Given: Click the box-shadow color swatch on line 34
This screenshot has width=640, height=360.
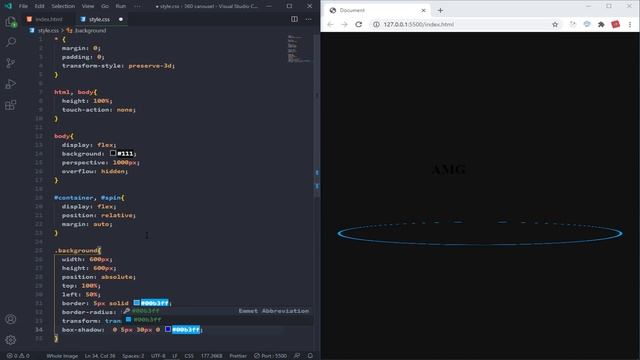Looking at the screenshot, I should coord(168,329).
